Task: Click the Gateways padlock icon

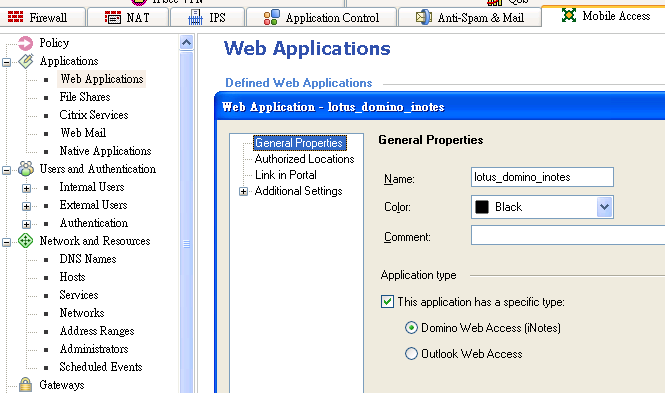Action: coord(25,385)
